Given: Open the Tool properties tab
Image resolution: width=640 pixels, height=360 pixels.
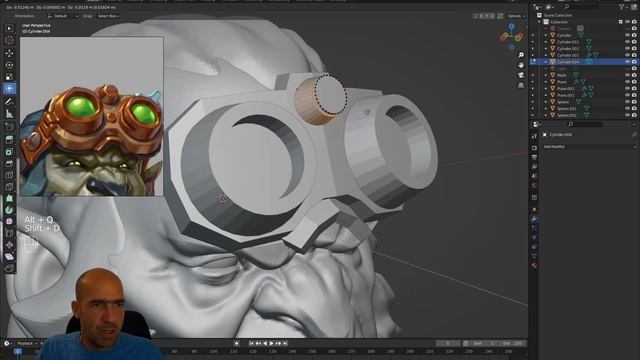Looking at the screenshot, I should (x=534, y=136).
